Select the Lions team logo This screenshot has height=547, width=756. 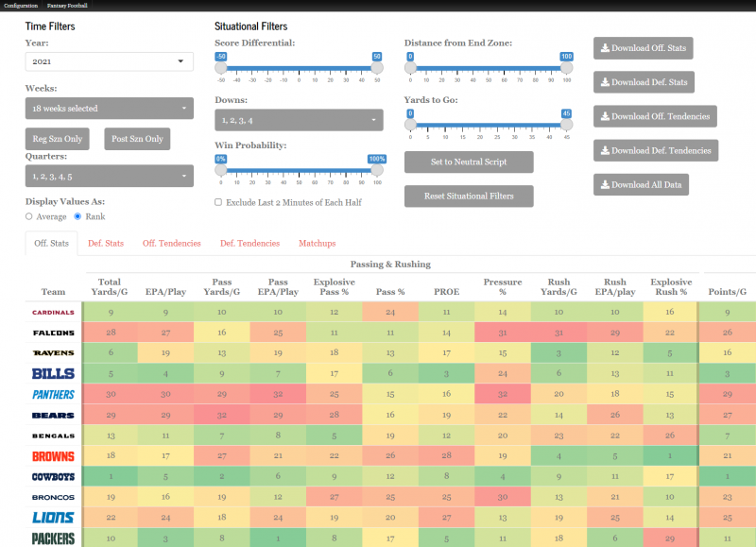tap(53, 518)
